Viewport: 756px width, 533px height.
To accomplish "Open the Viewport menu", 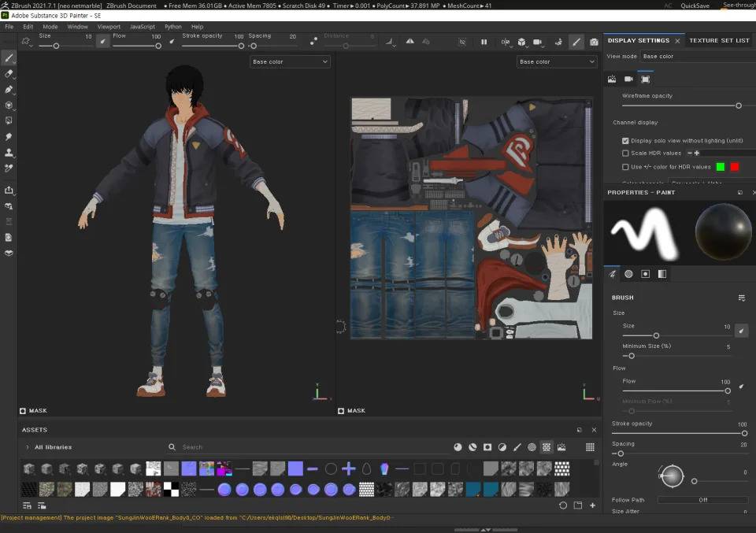I will coord(109,27).
